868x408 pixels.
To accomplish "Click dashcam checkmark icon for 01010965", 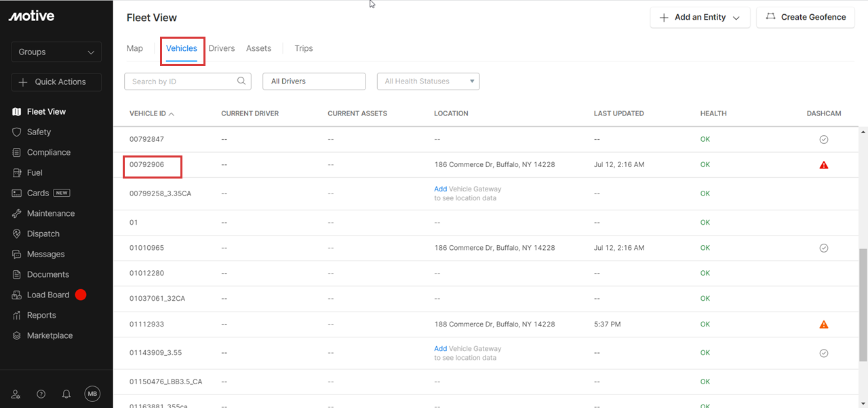I will pos(823,248).
